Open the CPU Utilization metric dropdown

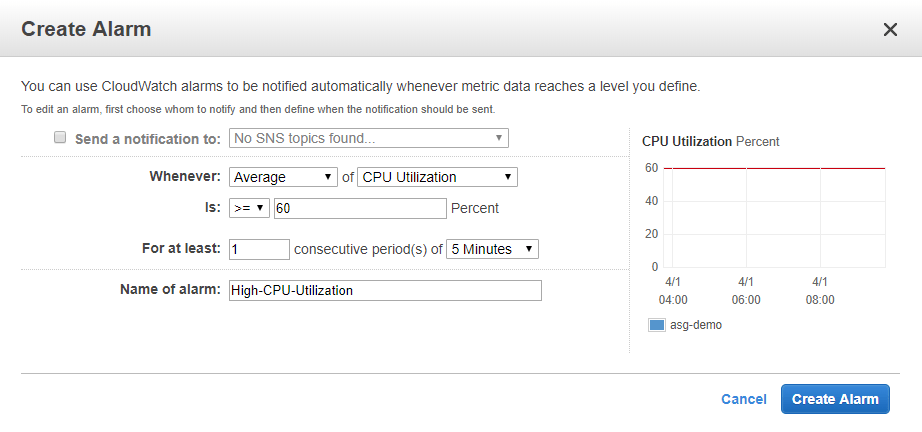click(437, 177)
